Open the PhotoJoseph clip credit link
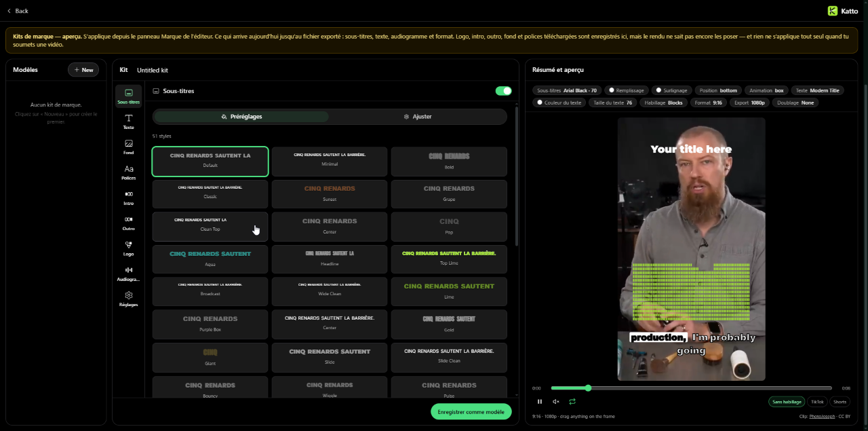The width and height of the screenshot is (868, 431). point(823,416)
